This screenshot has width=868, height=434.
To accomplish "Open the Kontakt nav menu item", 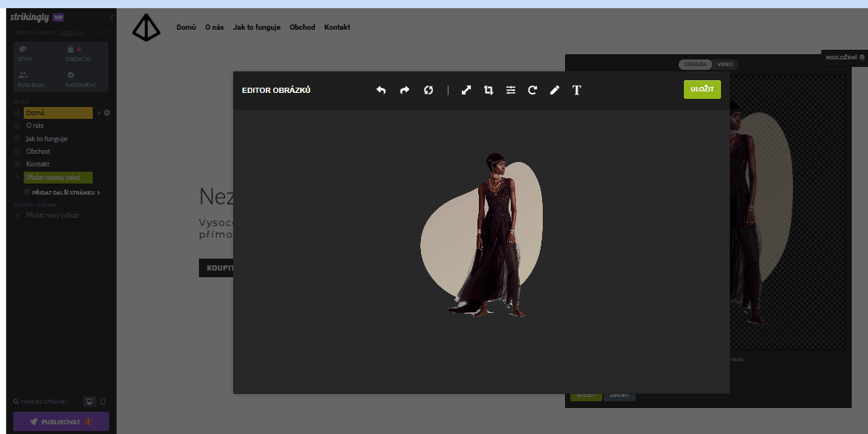I will (x=337, y=27).
